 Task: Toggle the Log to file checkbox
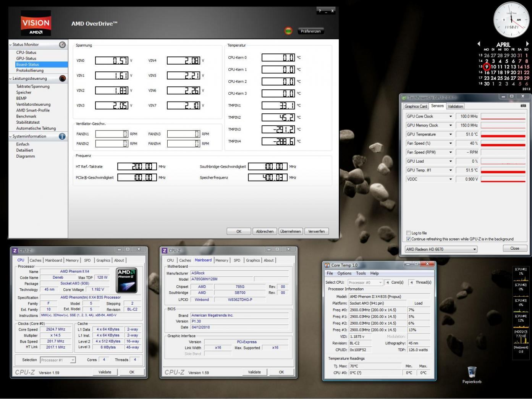[x=409, y=233]
